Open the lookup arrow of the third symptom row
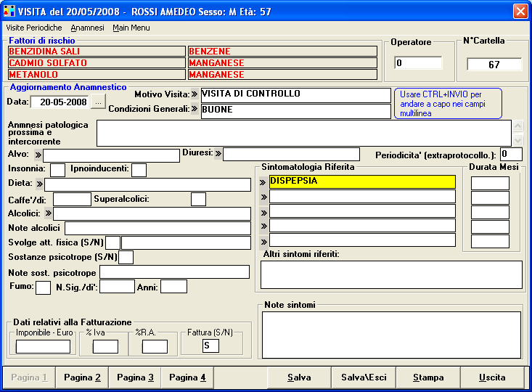Image resolution: width=532 pixels, height=392 pixels. click(x=263, y=213)
